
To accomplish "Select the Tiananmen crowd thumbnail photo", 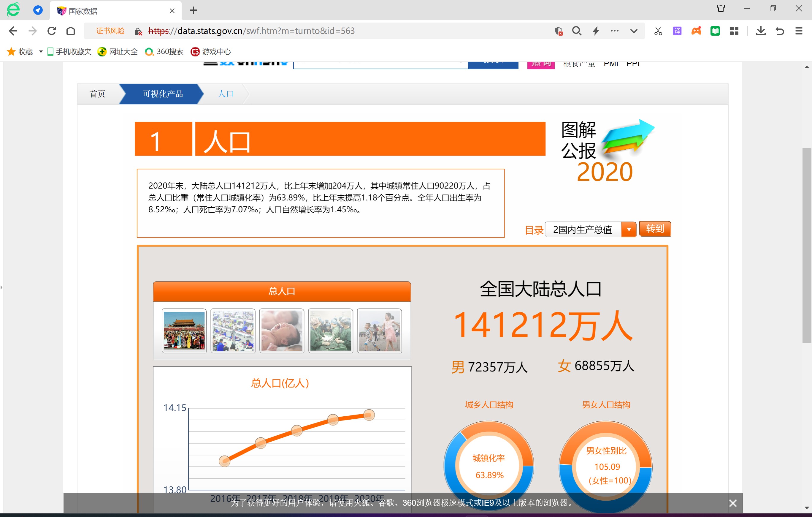I will coord(184,331).
